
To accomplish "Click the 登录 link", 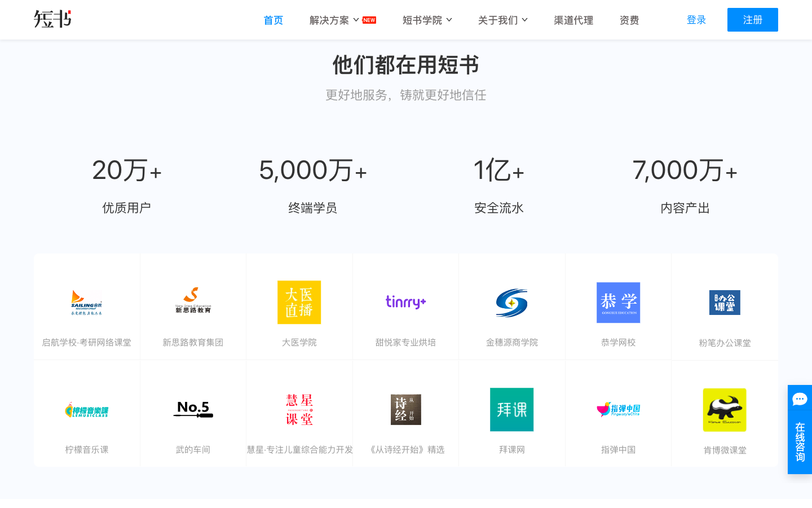I will [696, 19].
